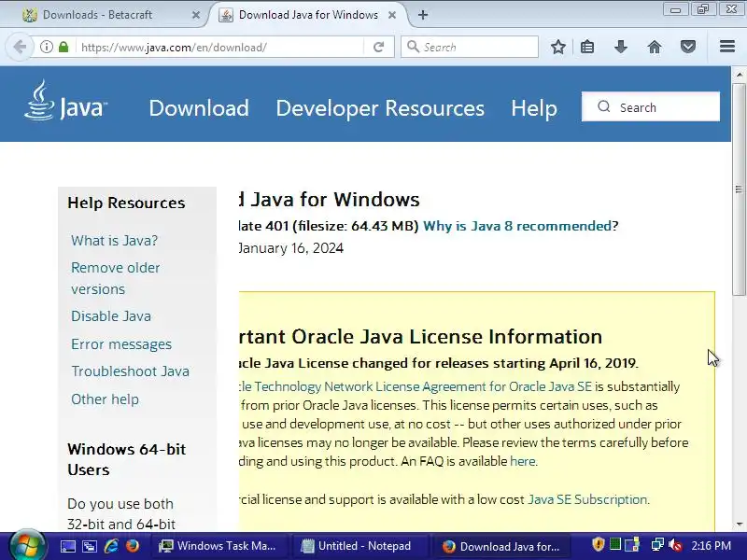Open the downloads arrow icon

tap(620, 47)
